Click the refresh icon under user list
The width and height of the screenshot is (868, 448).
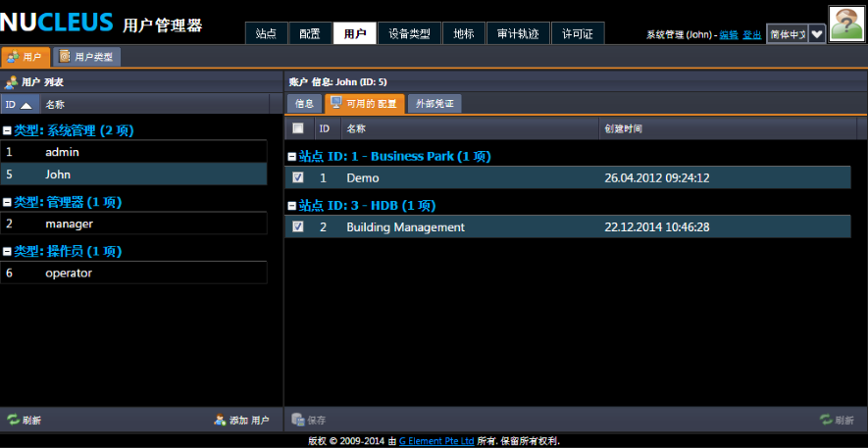tap(13, 420)
